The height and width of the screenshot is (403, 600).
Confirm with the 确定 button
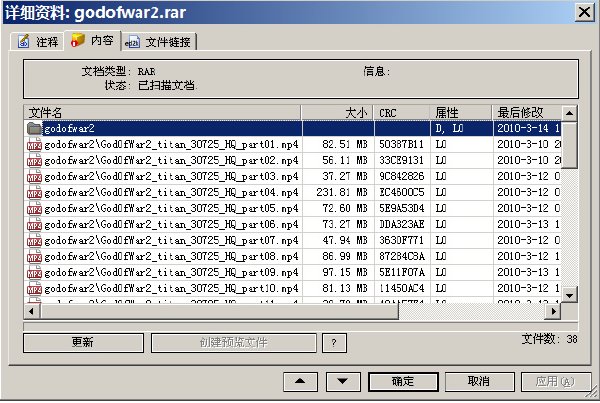click(403, 381)
